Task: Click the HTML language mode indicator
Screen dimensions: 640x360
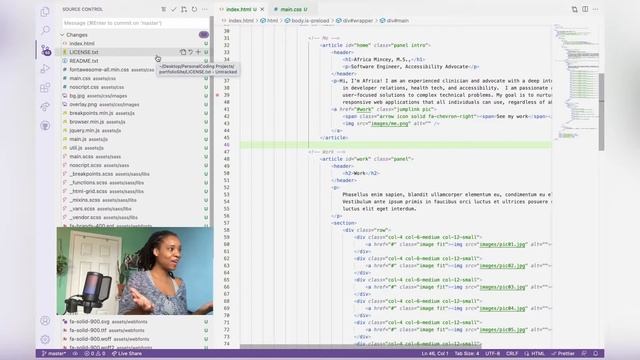Action: pos(535,353)
